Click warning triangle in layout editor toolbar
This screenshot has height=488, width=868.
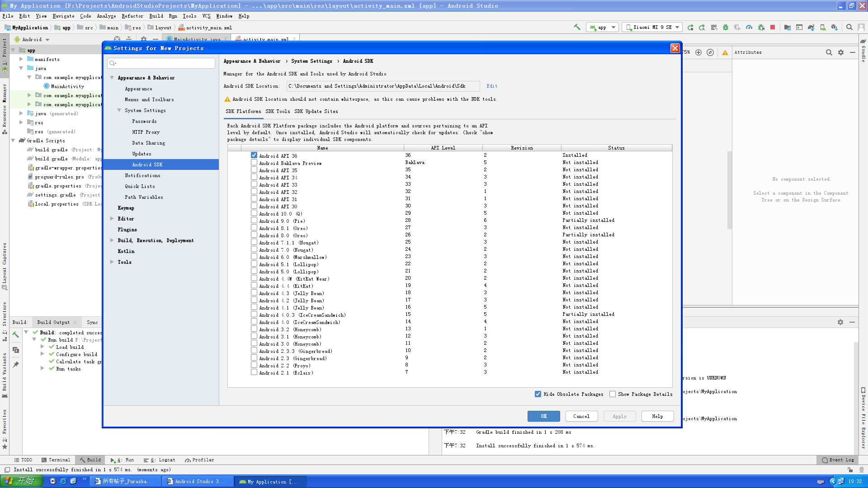(x=725, y=52)
